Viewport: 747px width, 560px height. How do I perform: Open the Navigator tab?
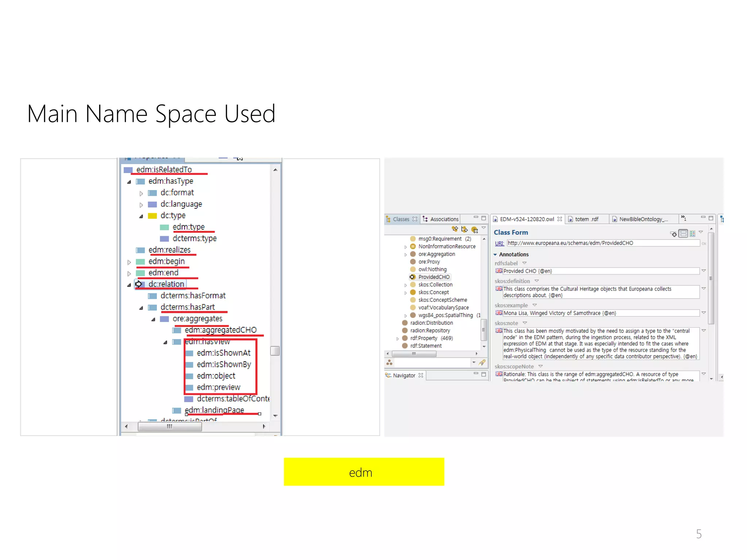[404, 375]
